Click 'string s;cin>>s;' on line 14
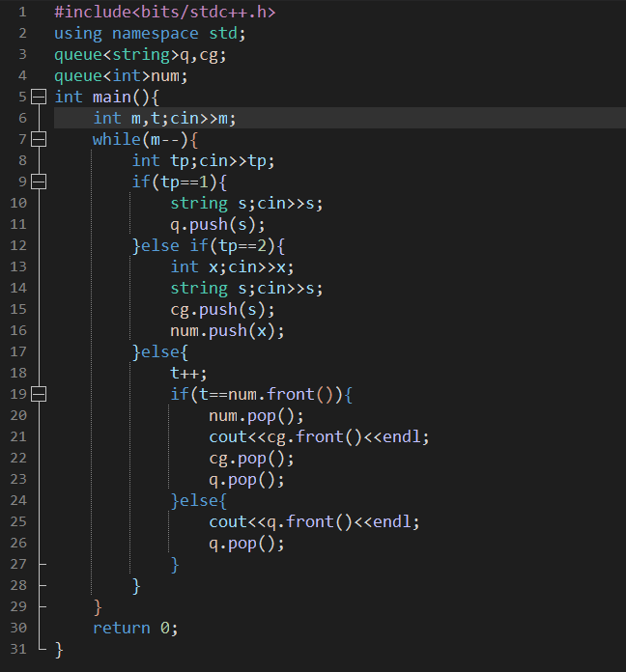Viewport: 626px width, 672px height. coord(246,288)
